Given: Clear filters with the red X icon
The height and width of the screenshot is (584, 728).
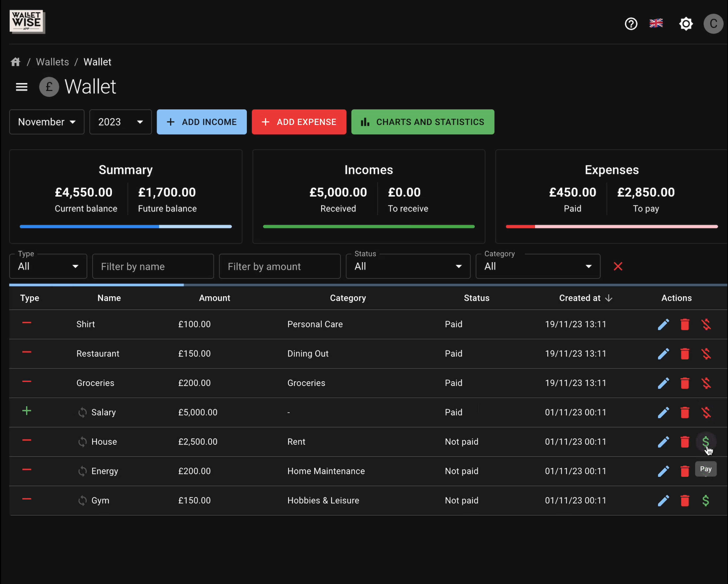Looking at the screenshot, I should [x=618, y=266].
